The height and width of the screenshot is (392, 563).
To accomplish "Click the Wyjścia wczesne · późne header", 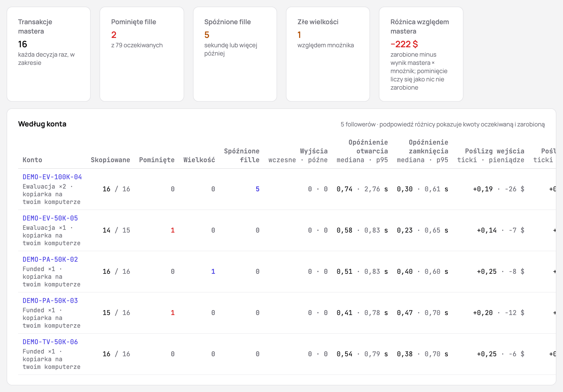I will pyautogui.click(x=298, y=156).
